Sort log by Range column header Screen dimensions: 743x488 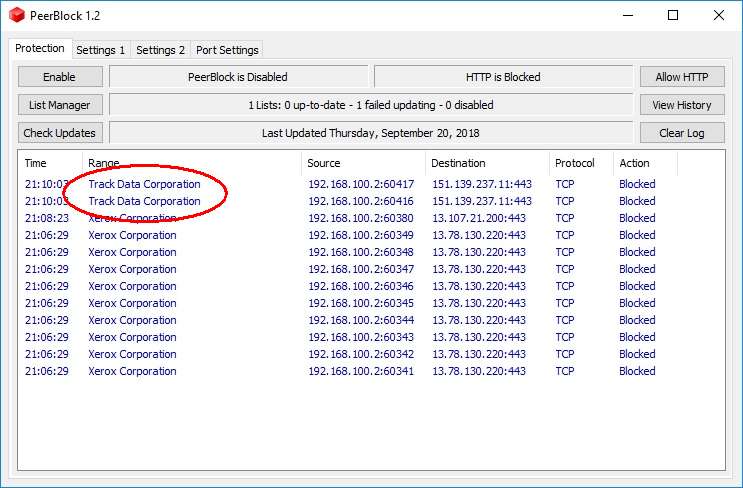(192, 163)
